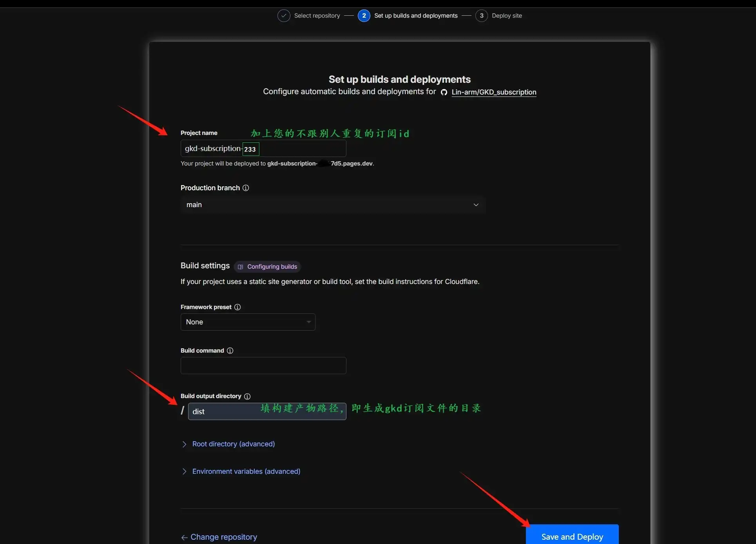756x544 pixels.
Task: Click the Framework preset info icon
Action: pyautogui.click(x=237, y=307)
